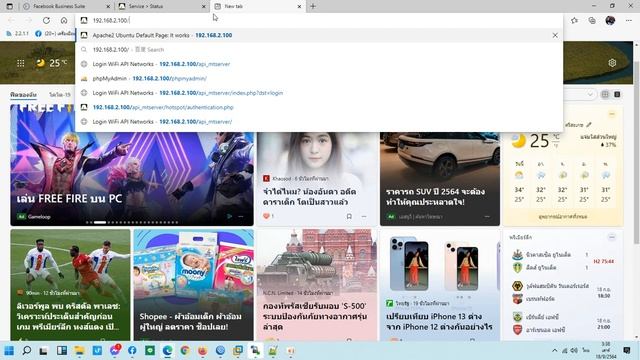
Task: Open the volume control in tray
Action: tap(574, 351)
